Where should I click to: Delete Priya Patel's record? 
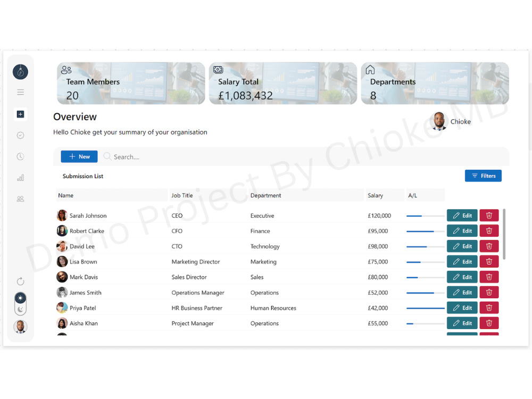tap(489, 307)
